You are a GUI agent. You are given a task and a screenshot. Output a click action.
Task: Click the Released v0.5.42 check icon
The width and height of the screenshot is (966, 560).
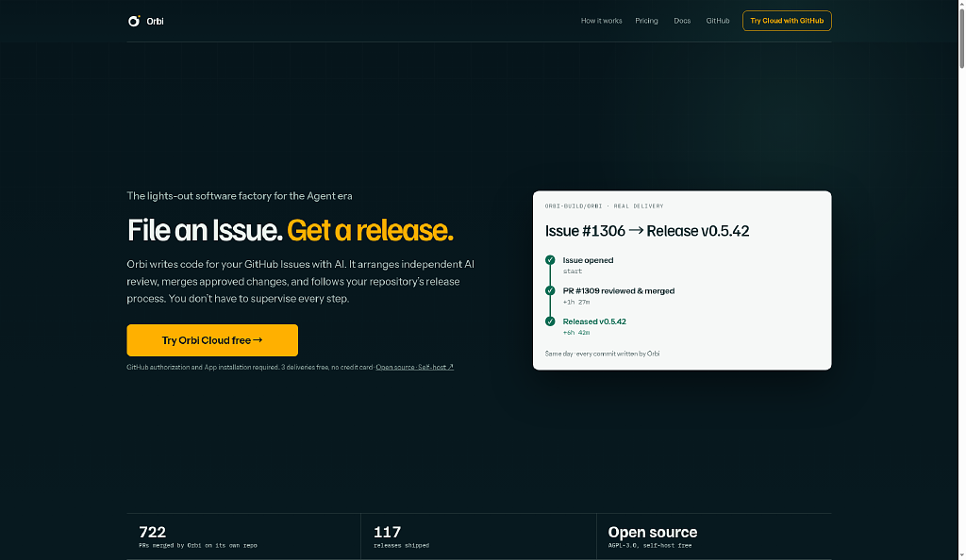(550, 321)
